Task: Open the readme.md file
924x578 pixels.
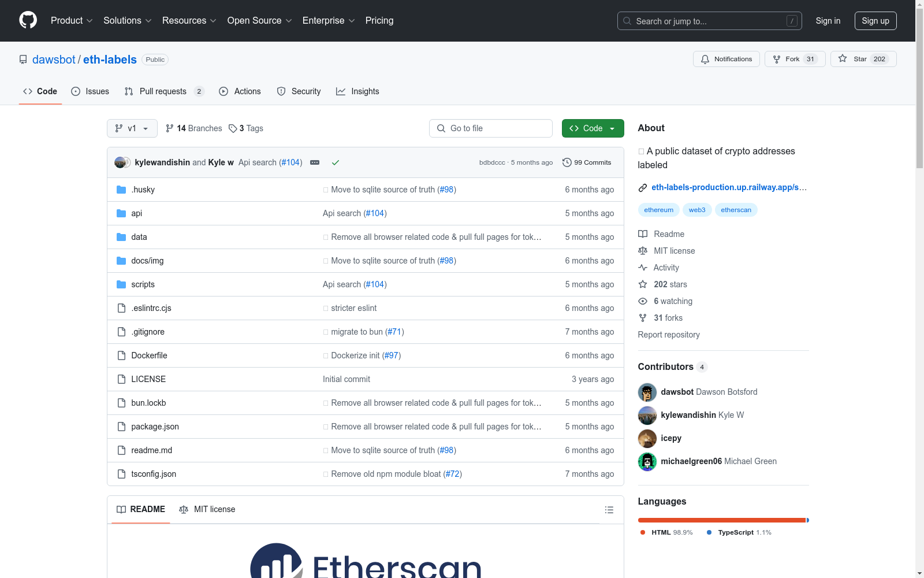Action: point(151,450)
